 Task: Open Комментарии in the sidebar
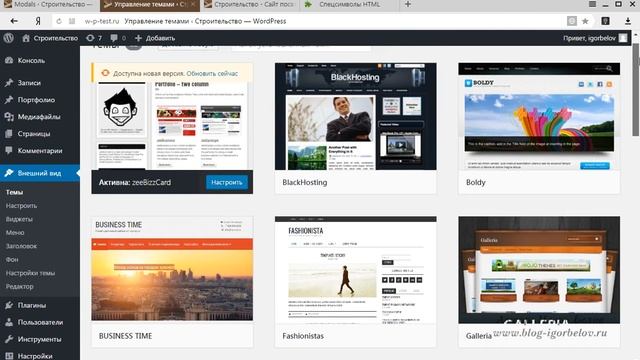pyautogui.click(x=40, y=151)
